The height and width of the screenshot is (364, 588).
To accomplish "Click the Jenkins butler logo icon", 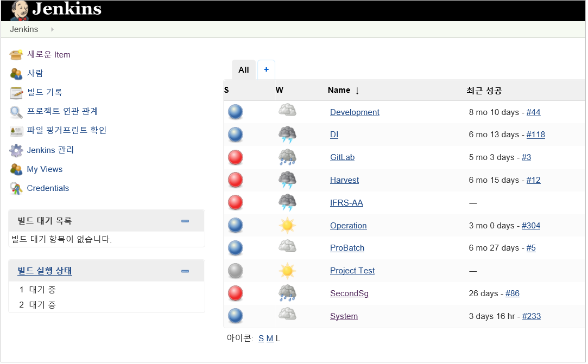I will coord(19,10).
